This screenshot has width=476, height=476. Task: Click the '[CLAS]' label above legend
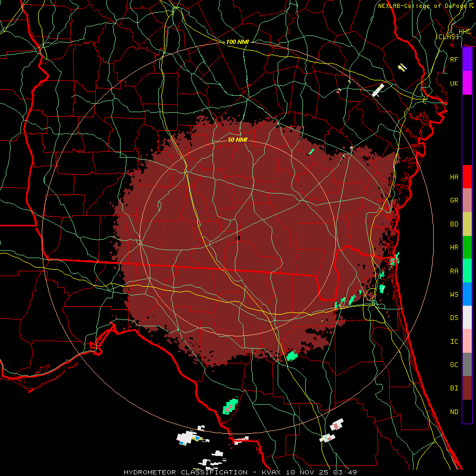[447, 36]
